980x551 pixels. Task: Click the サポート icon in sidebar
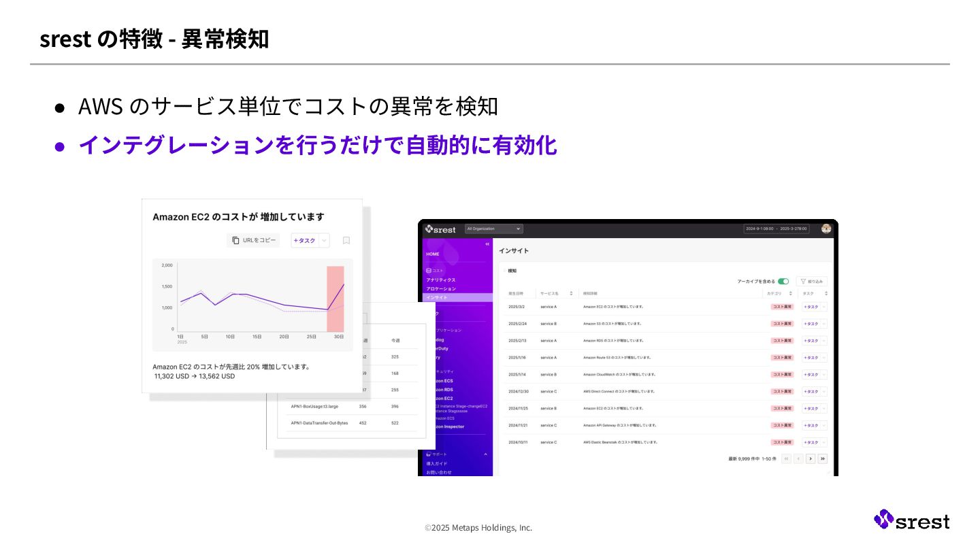pos(429,454)
